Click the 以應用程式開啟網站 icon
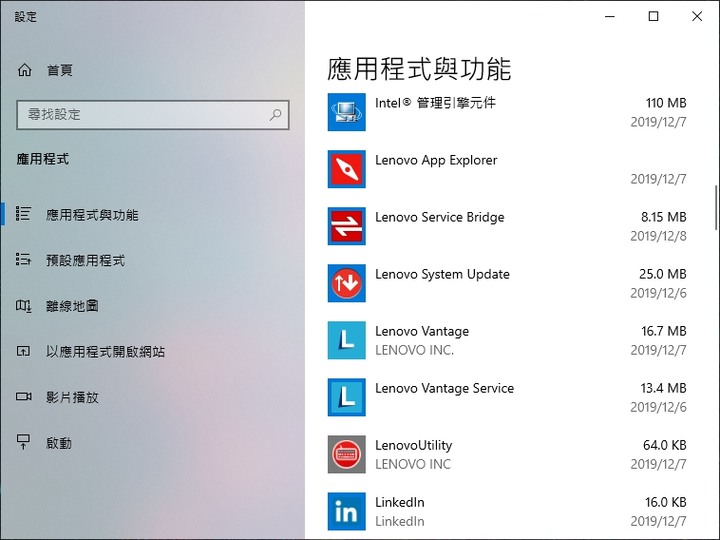The image size is (720, 540). [x=23, y=351]
